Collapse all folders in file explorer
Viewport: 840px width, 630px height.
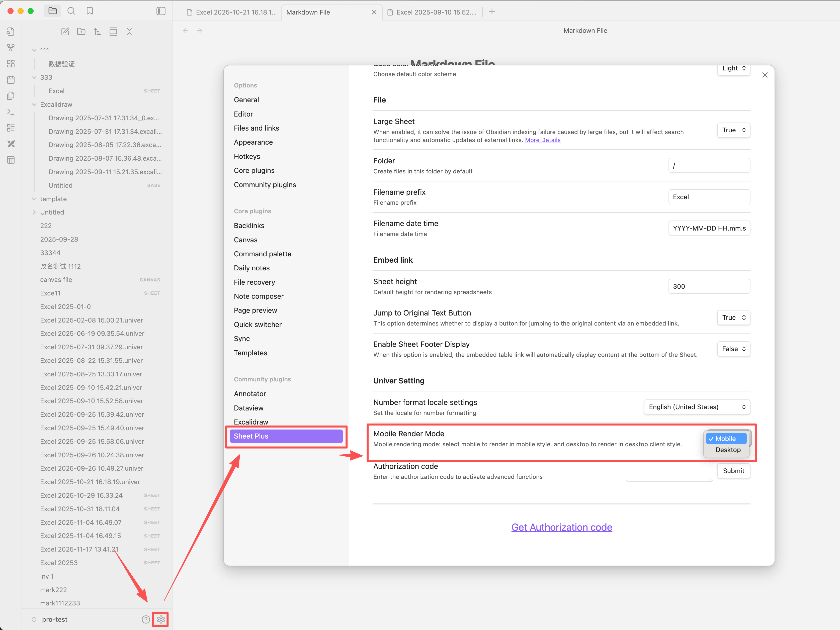(129, 32)
